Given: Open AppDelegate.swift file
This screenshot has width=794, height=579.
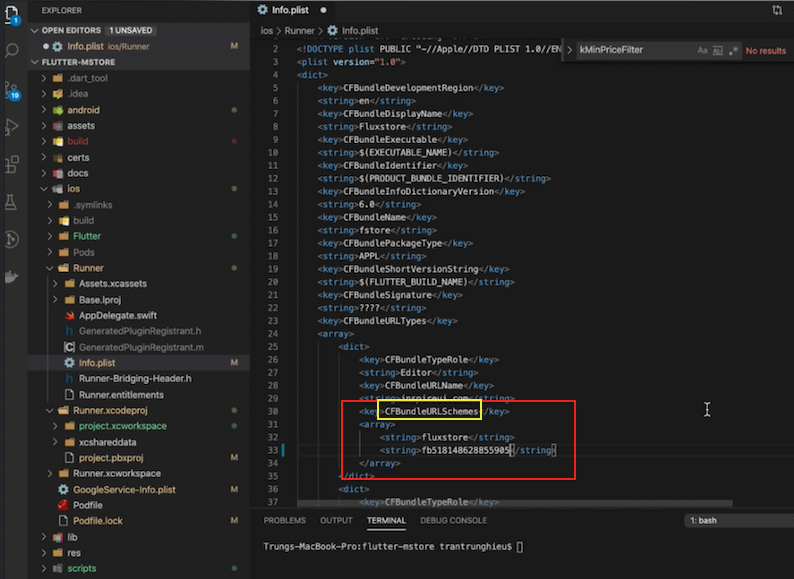Looking at the screenshot, I should (x=117, y=316).
